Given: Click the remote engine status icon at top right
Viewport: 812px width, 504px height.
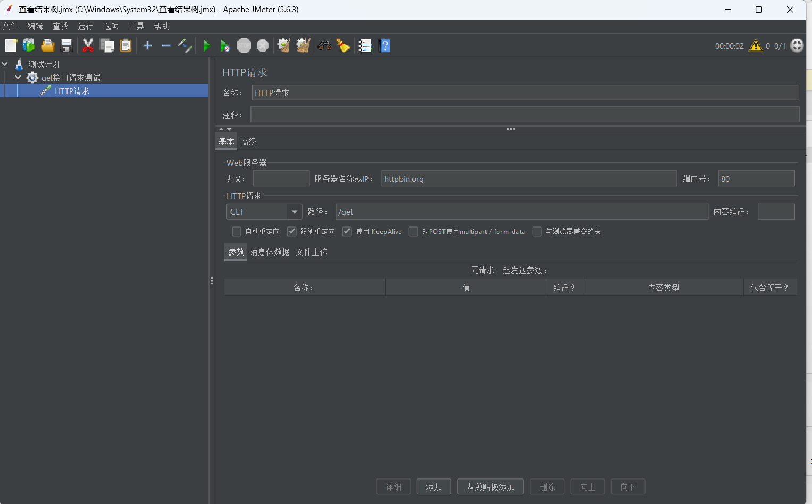Looking at the screenshot, I should pyautogui.click(x=797, y=46).
